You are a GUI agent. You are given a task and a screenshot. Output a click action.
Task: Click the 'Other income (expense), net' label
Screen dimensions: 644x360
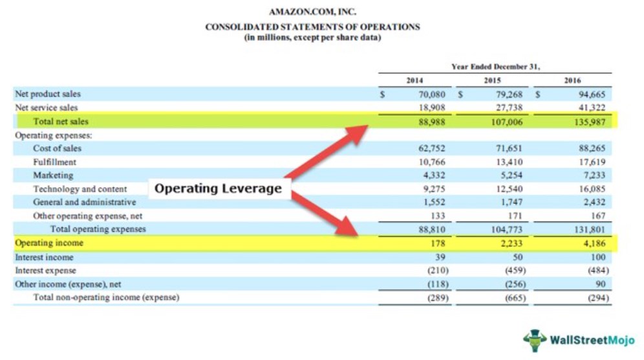(68, 284)
